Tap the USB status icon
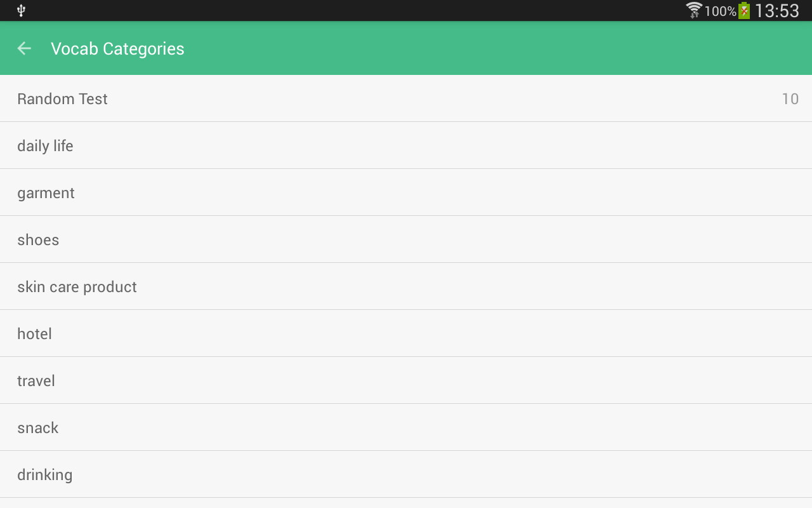The width and height of the screenshot is (812, 508). pos(21,10)
